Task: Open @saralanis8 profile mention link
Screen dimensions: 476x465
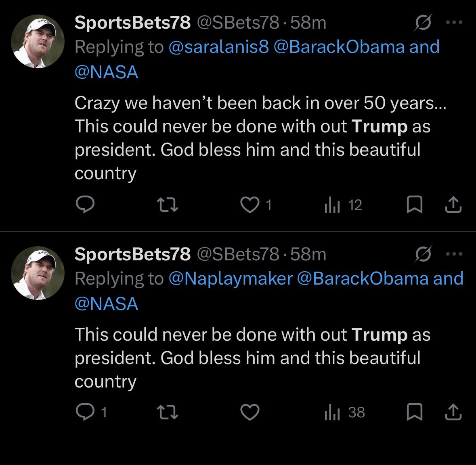Action: [218, 47]
